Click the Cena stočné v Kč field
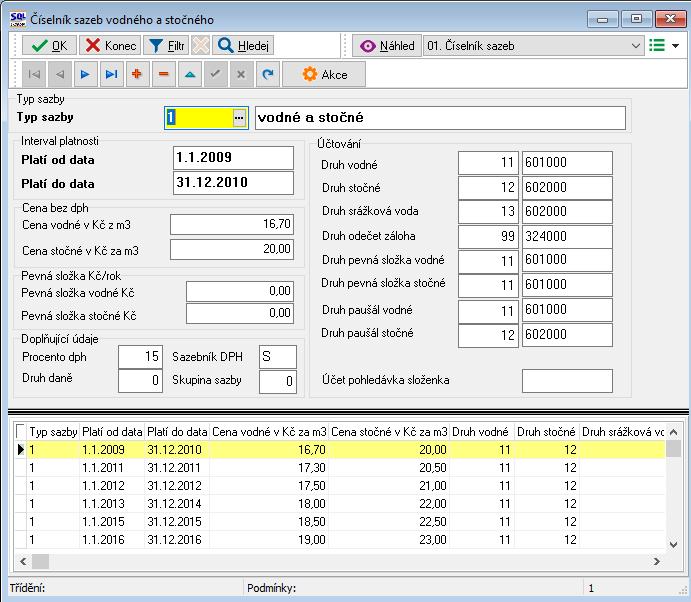 pyautogui.click(x=232, y=249)
